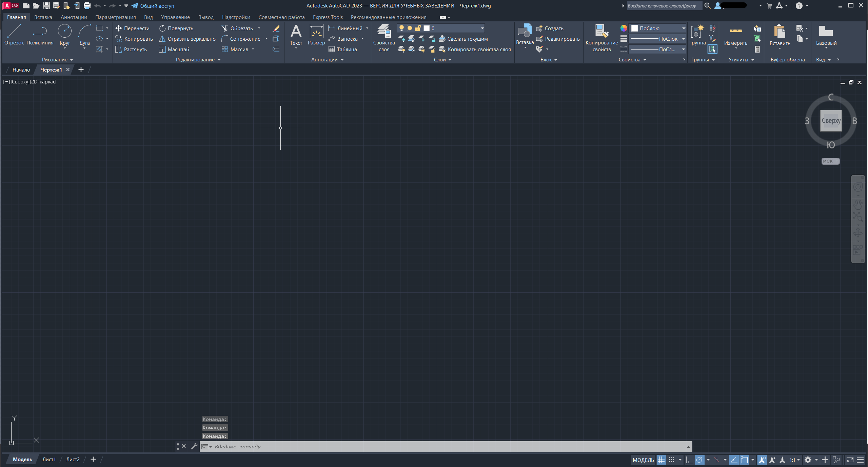Click the Вставка block insert icon
Image resolution: width=868 pixels, height=467 pixels.
pos(525,31)
